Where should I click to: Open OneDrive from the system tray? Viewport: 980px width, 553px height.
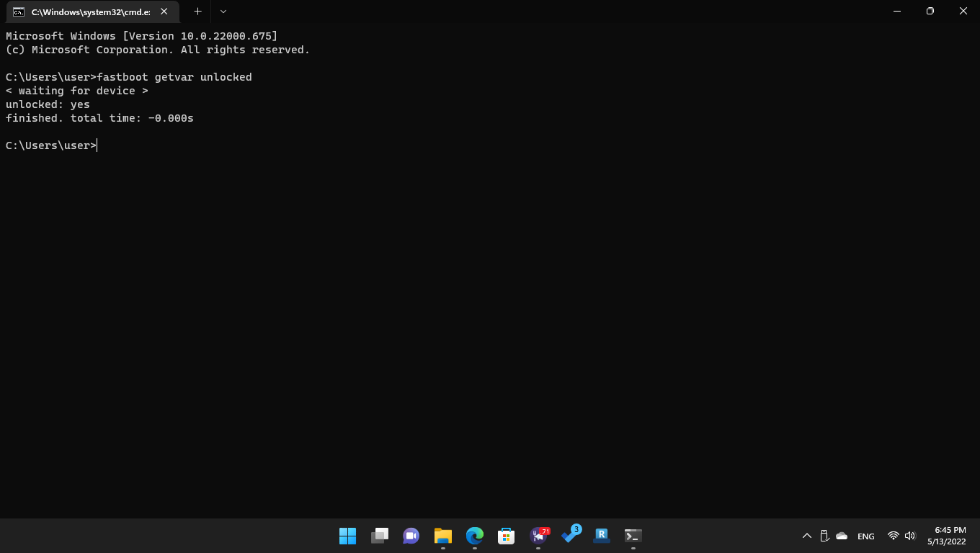tap(842, 536)
